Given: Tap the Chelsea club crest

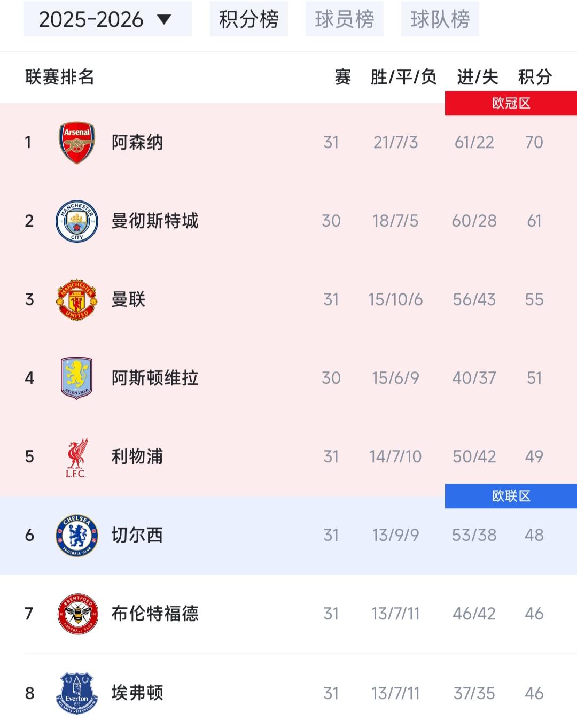Looking at the screenshot, I should click(x=77, y=535).
